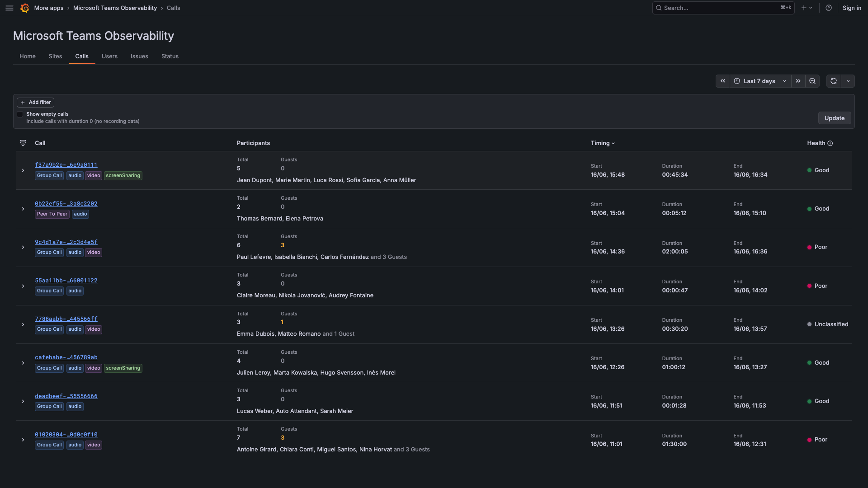The width and height of the screenshot is (868, 488).
Task: Switch to the Status tab
Action: point(170,56)
